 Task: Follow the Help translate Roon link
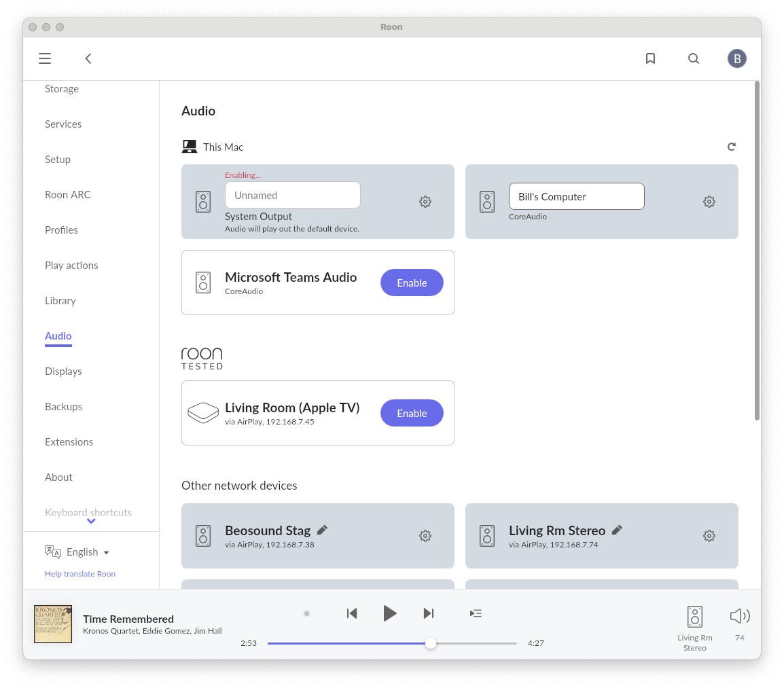point(80,573)
